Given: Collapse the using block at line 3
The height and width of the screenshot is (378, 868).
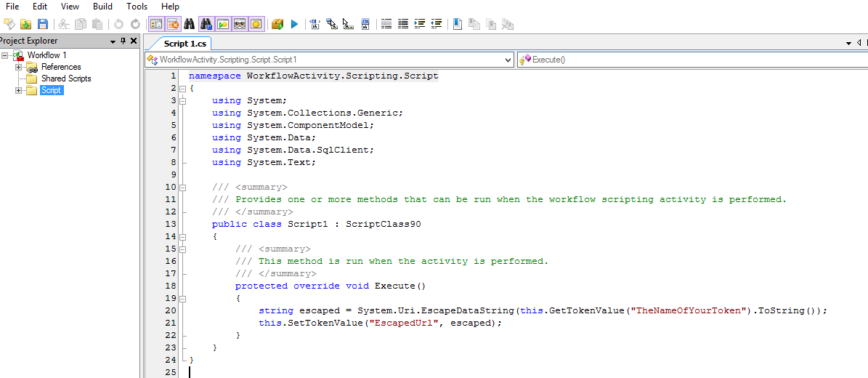Looking at the screenshot, I should pos(182,101).
